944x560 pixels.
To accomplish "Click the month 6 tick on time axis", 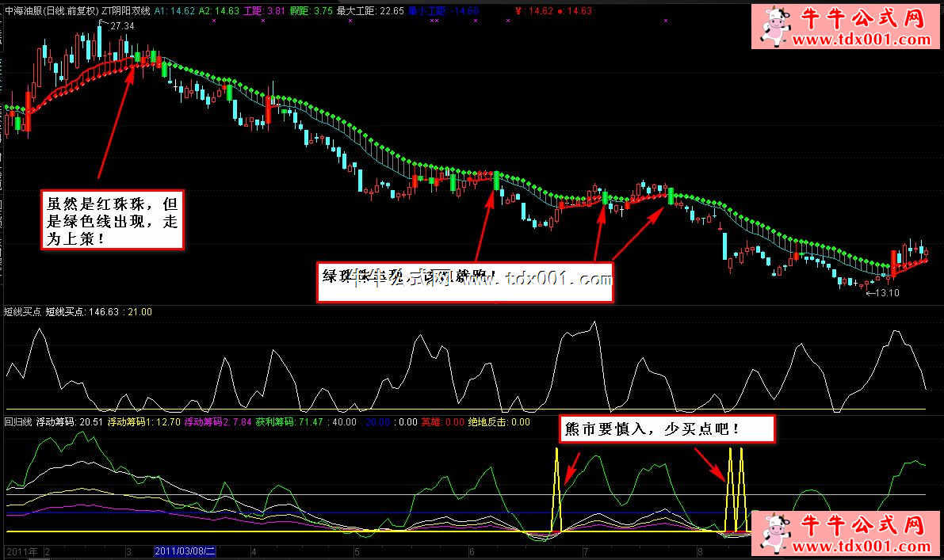I will (472, 550).
